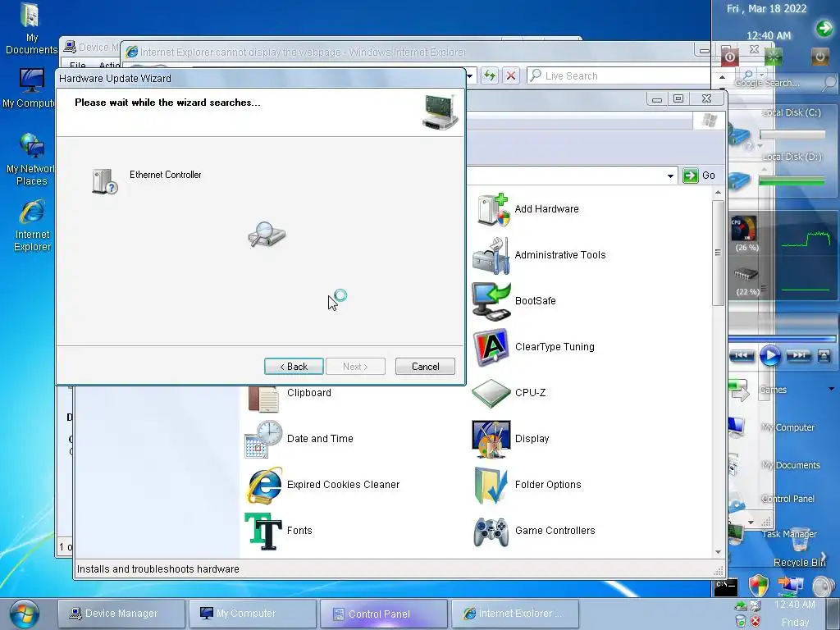Click next track in media gadget
This screenshot has height=630, width=840.
[x=799, y=356]
